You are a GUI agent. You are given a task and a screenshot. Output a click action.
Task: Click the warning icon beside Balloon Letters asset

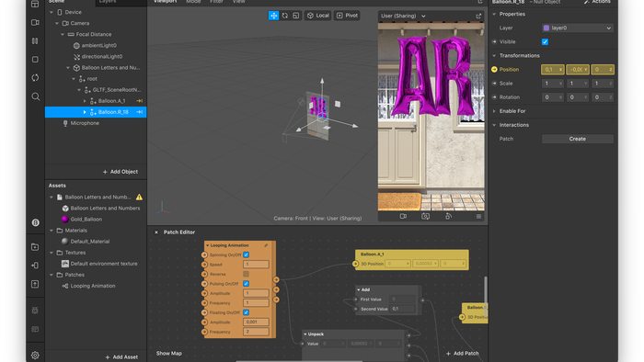click(x=139, y=198)
